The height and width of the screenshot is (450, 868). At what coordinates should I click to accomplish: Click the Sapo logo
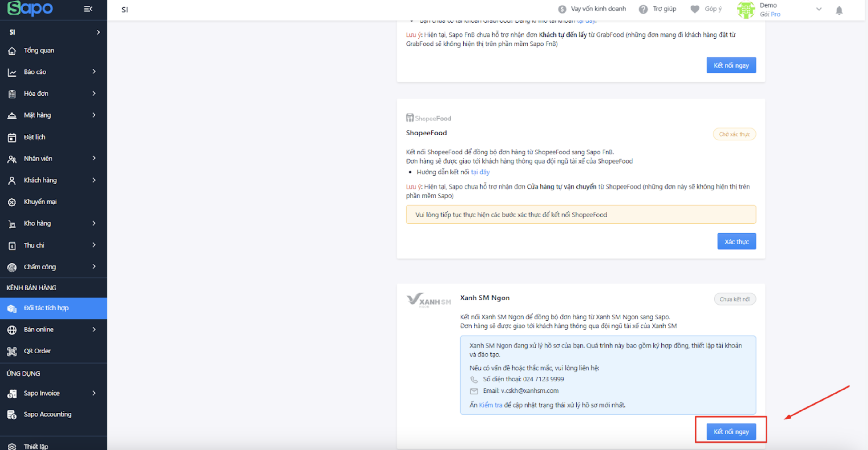click(x=30, y=8)
